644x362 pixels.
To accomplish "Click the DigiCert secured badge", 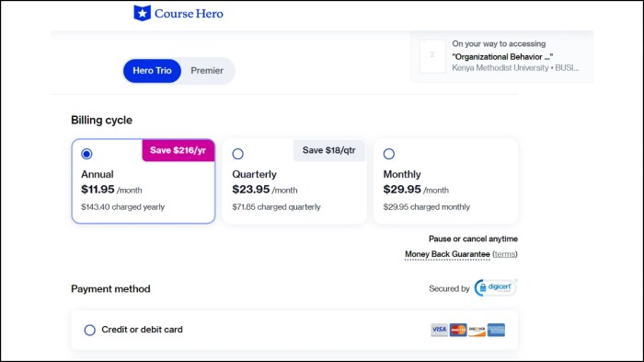I will click(495, 288).
